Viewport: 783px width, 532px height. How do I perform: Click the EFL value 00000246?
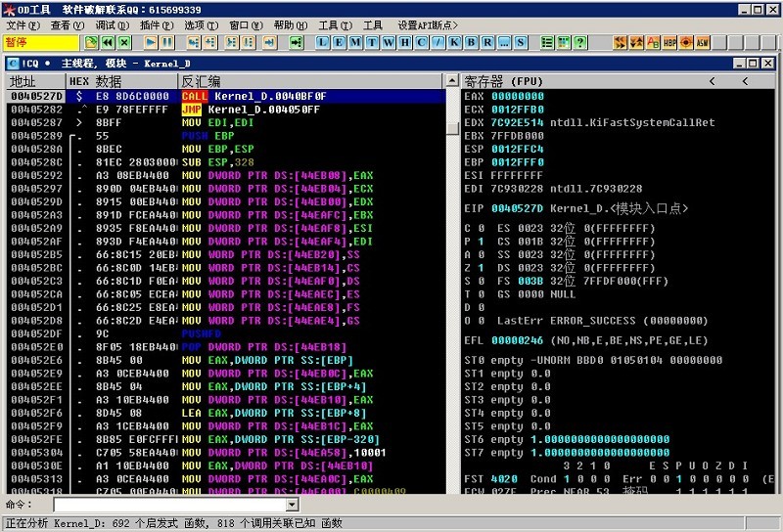coord(518,340)
